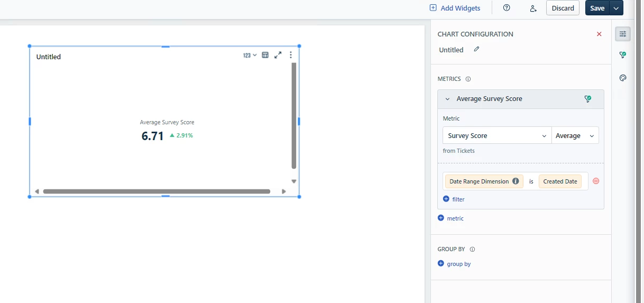Click the 6.71 score value
Screen dimensions: 644x303
(153, 136)
